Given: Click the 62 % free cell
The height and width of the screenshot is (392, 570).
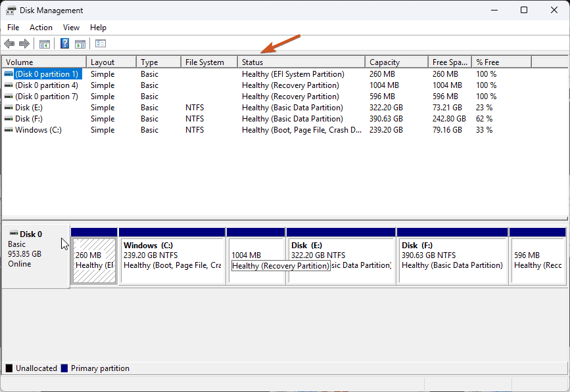Looking at the screenshot, I should 485,119.
